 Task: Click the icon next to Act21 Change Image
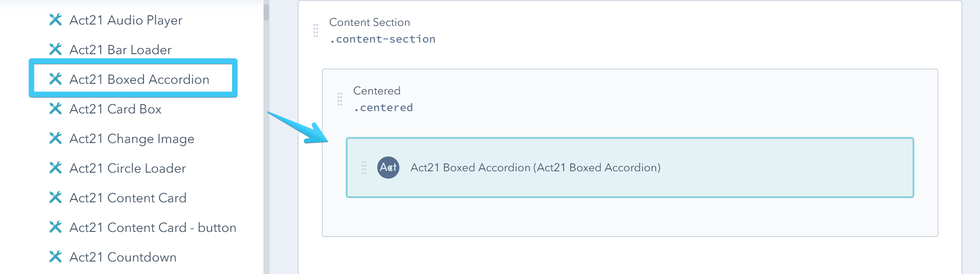(x=56, y=138)
